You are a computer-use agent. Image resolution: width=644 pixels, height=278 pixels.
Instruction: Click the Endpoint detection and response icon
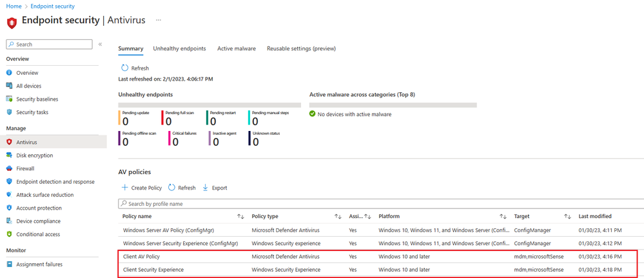[x=9, y=181]
